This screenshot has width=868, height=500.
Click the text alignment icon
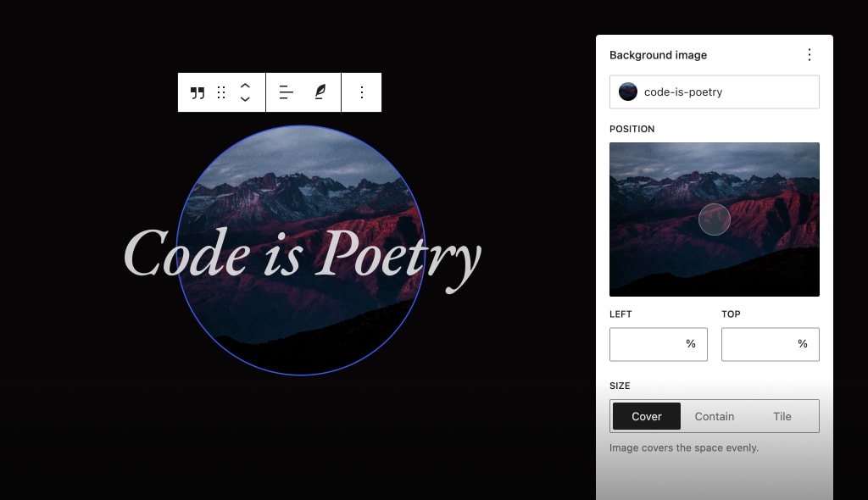[x=286, y=92]
